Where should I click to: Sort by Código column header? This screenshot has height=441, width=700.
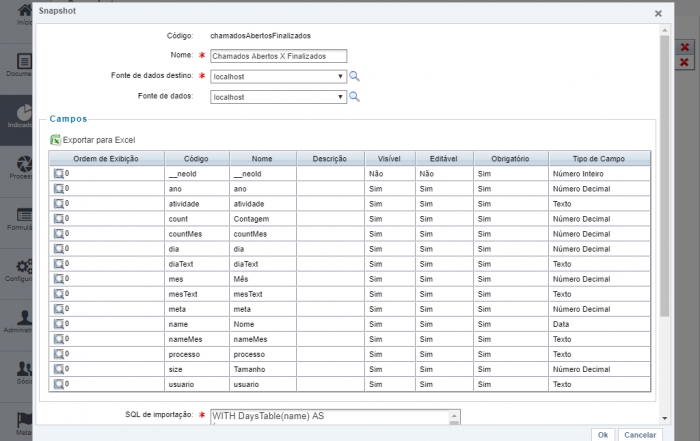(196, 158)
